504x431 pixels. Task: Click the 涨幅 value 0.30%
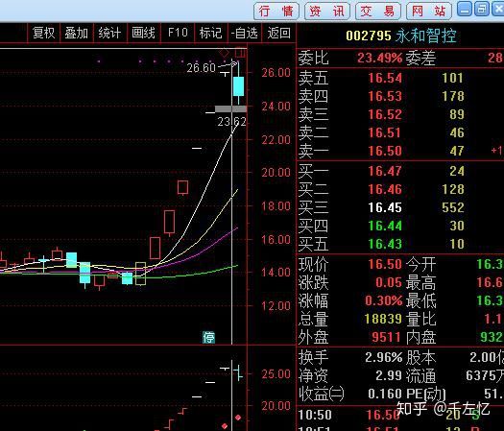point(383,300)
